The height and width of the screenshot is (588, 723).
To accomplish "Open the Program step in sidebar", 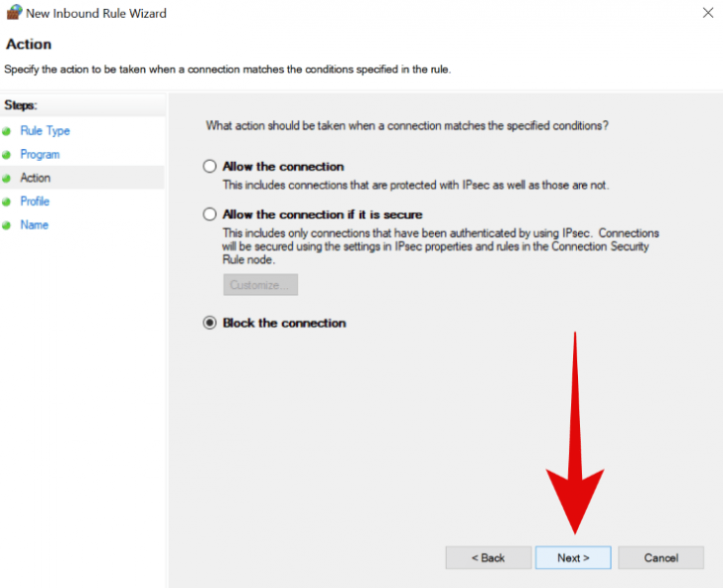I will point(40,155).
